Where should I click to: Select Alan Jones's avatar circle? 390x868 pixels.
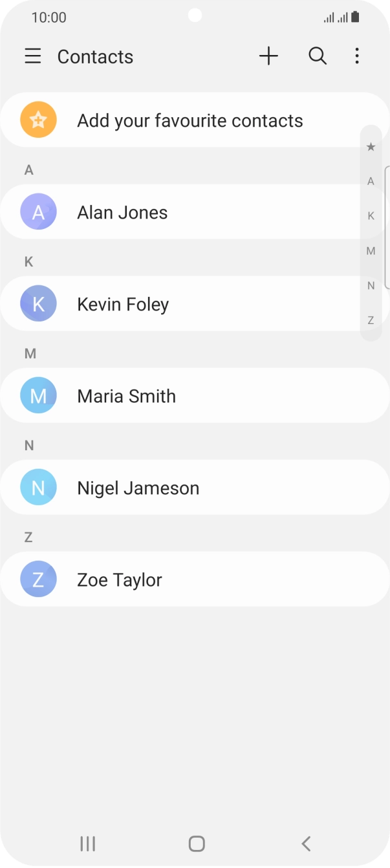click(38, 212)
